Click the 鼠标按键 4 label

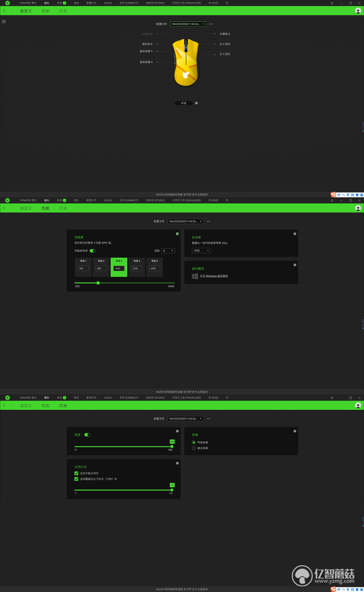coord(146,62)
